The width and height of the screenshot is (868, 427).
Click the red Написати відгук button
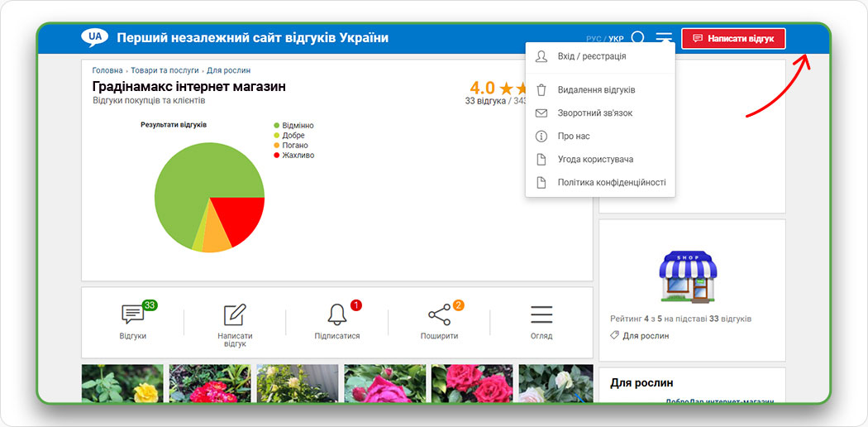tap(733, 39)
